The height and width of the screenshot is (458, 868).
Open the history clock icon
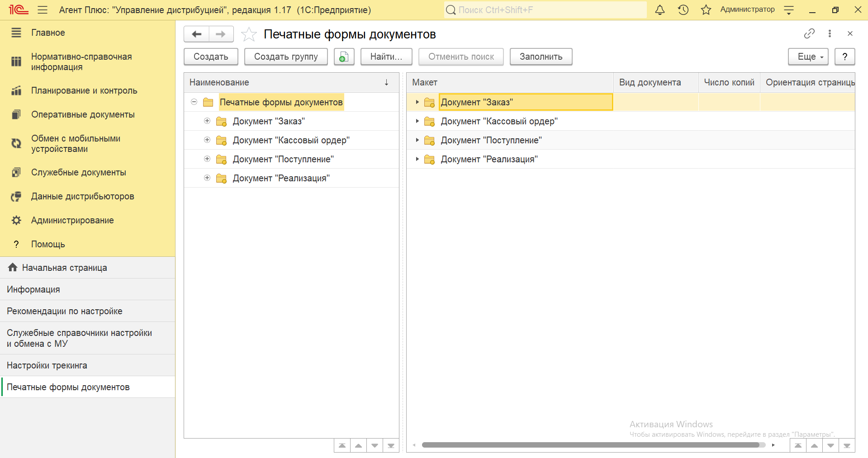683,10
